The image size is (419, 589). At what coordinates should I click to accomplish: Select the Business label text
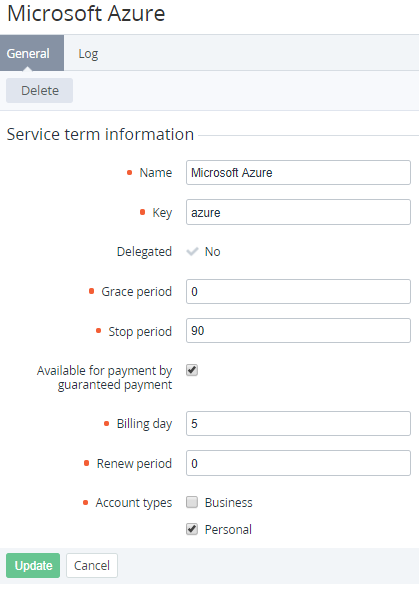click(228, 503)
